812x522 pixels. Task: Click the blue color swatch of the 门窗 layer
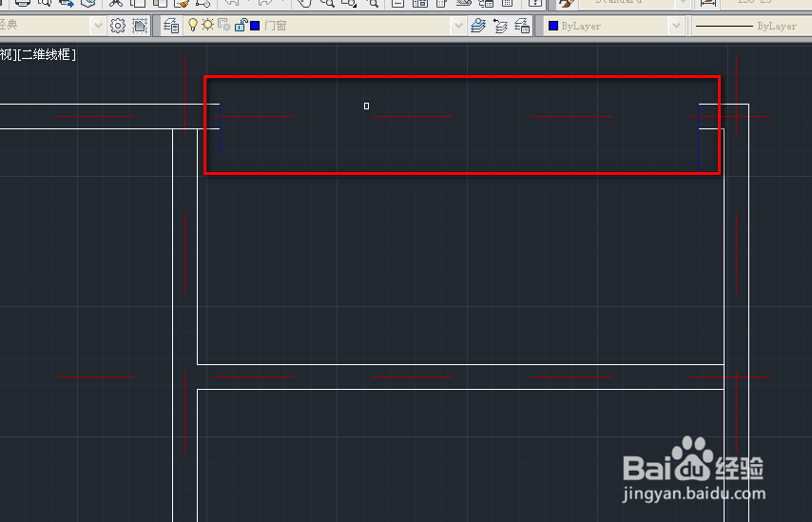pyautogui.click(x=255, y=26)
